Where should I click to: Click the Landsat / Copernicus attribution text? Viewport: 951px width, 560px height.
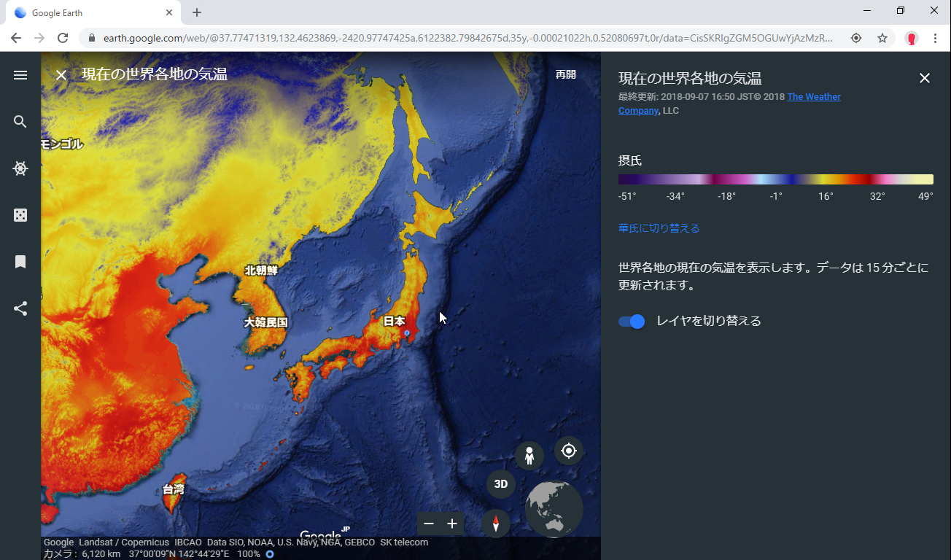[124, 542]
